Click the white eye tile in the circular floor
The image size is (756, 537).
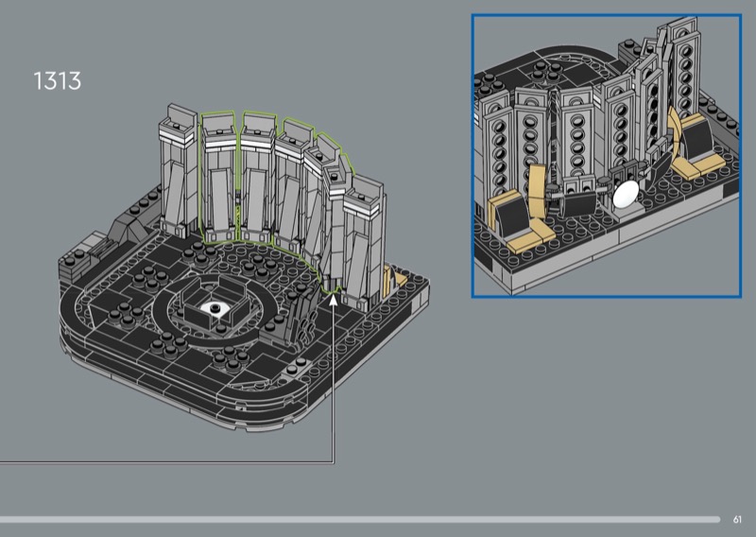click(x=217, y=308)
